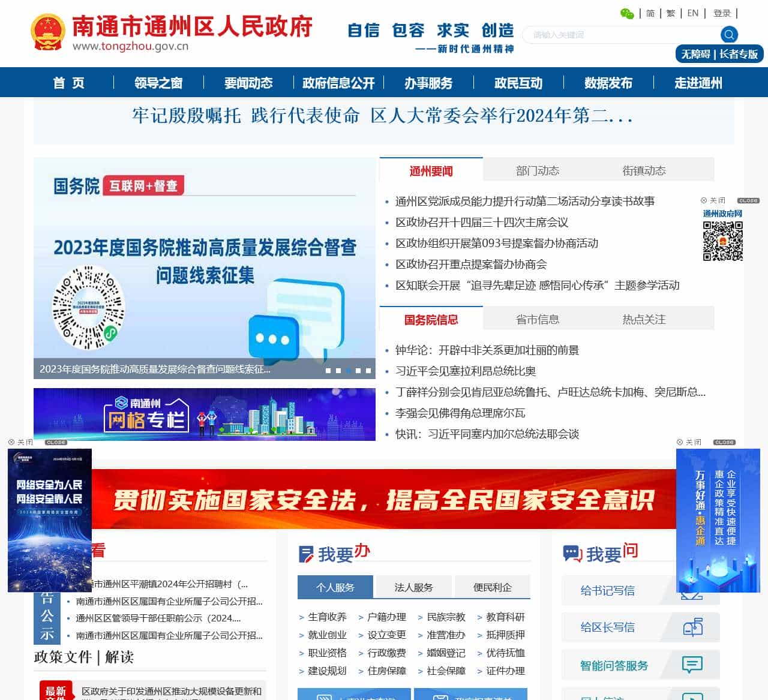Open the 数据发布 navigation menu
Viewport: 768px width, 700px height.
pos(607,83)
